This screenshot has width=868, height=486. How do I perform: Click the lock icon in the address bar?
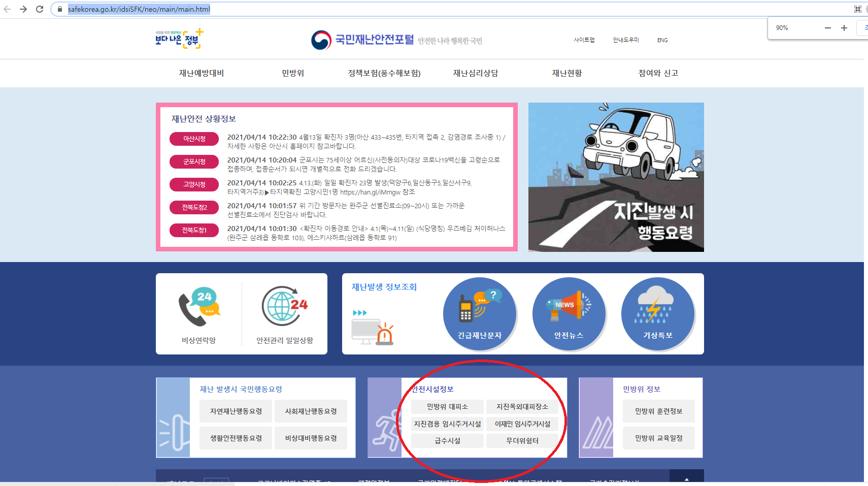tap(60, 9)
